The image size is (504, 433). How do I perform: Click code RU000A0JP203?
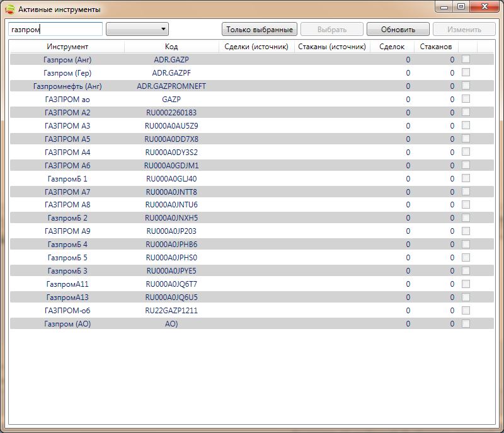pyautogui.click(x=171, y=231)
